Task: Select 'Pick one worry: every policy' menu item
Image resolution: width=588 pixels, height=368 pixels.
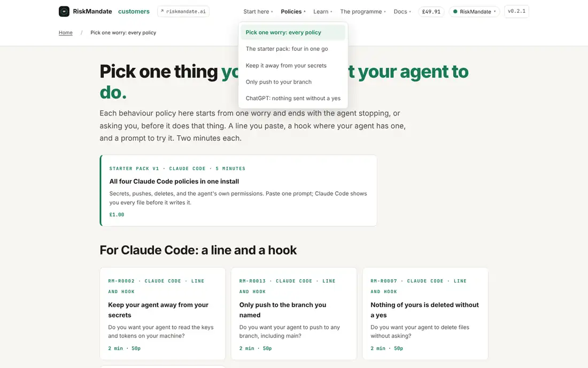Action: (293, 32)
